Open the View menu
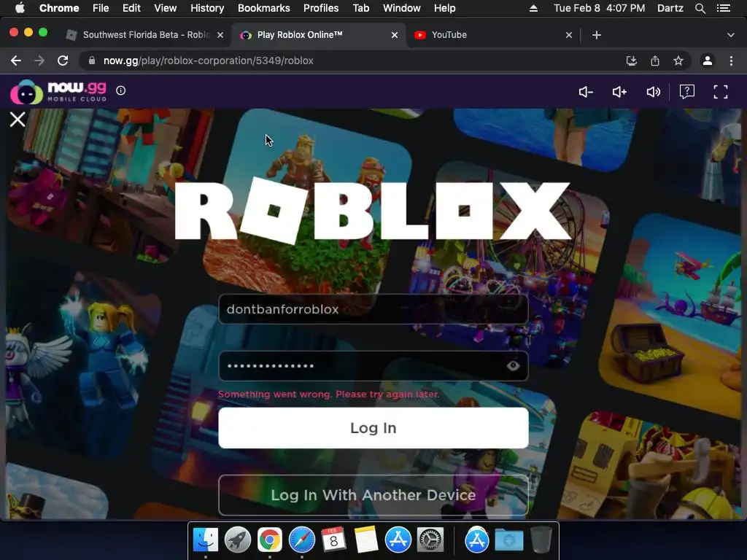The height and width of the screenshot is (560, 747). click(166, 8)
